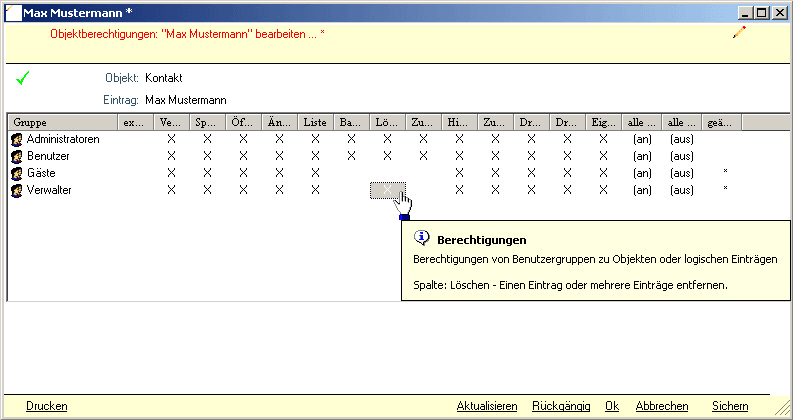Sort by the Gruppe column header
Viewport: 793px width, 420px height.
coord(60,122)
